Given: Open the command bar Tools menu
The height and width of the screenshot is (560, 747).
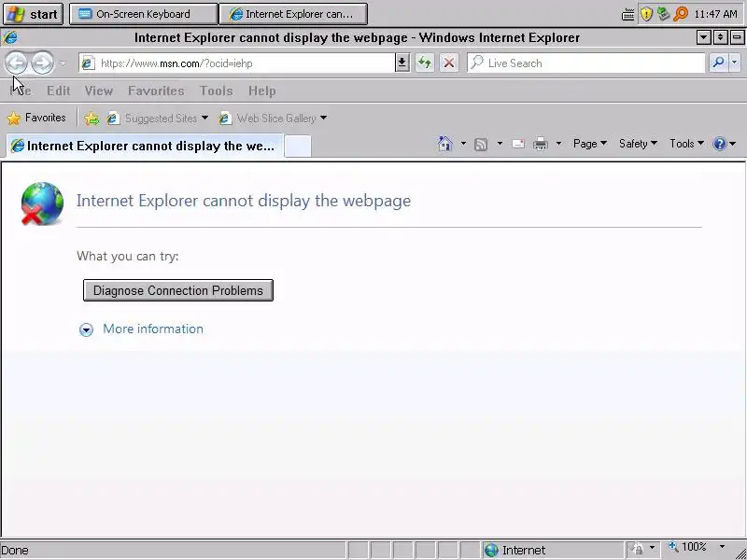Looking at the screenshot, I should pos(686,144).
